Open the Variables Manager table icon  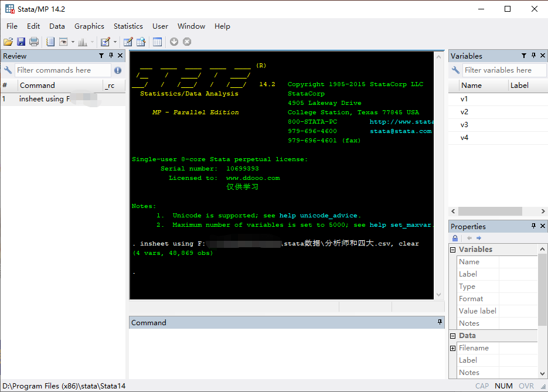[x=157, y=42]
